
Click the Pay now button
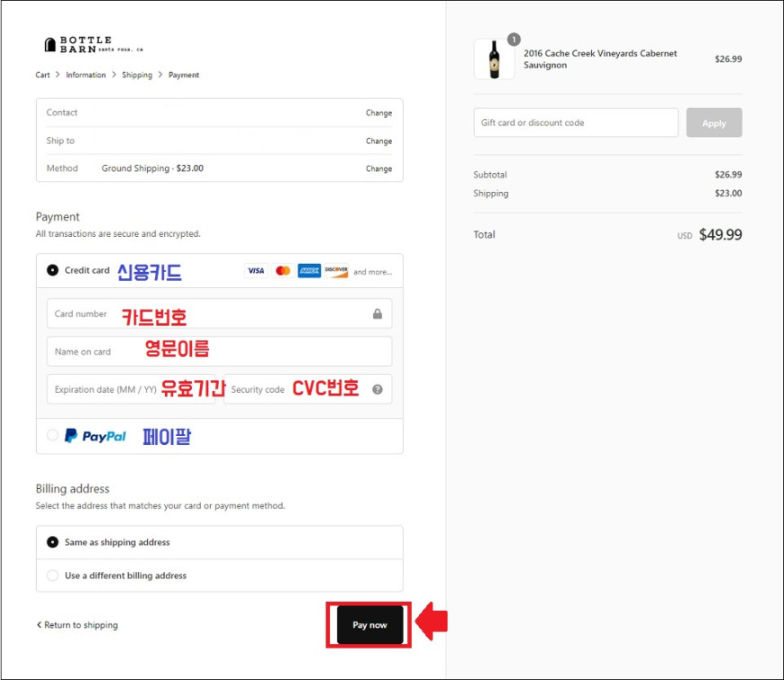369,625
